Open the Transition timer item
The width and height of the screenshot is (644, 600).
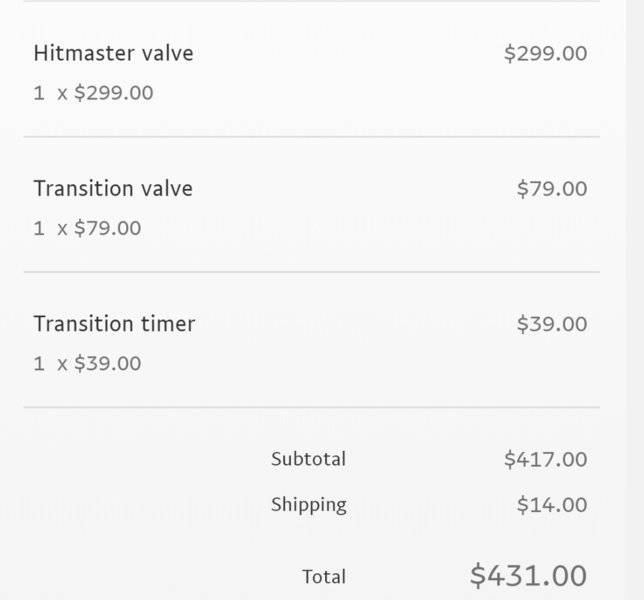(114, 324)
